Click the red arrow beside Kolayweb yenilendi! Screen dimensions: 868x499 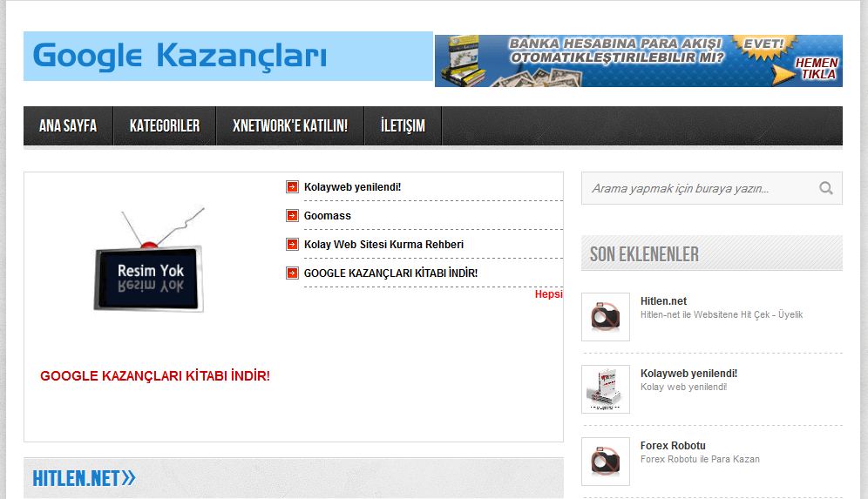(x=292, y=187)
